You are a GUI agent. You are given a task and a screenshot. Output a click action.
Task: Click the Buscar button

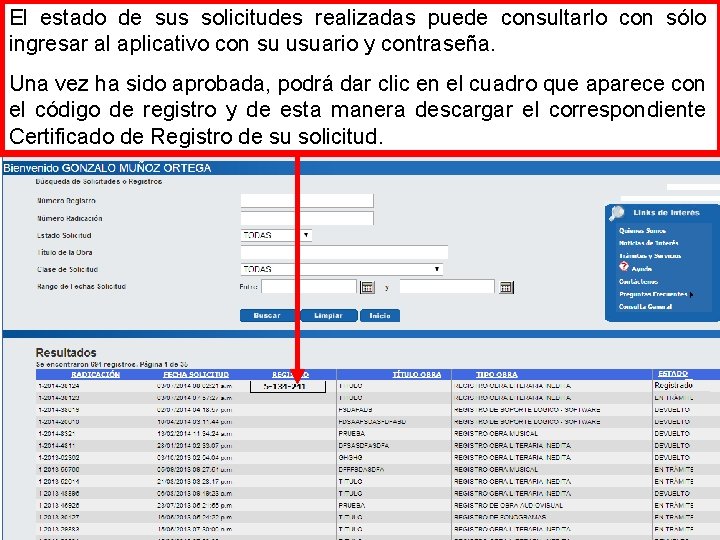[x=267, y=315]
